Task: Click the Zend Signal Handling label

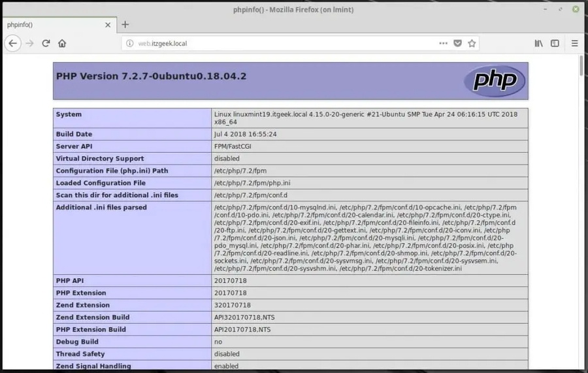Action: tap(93, 366)
